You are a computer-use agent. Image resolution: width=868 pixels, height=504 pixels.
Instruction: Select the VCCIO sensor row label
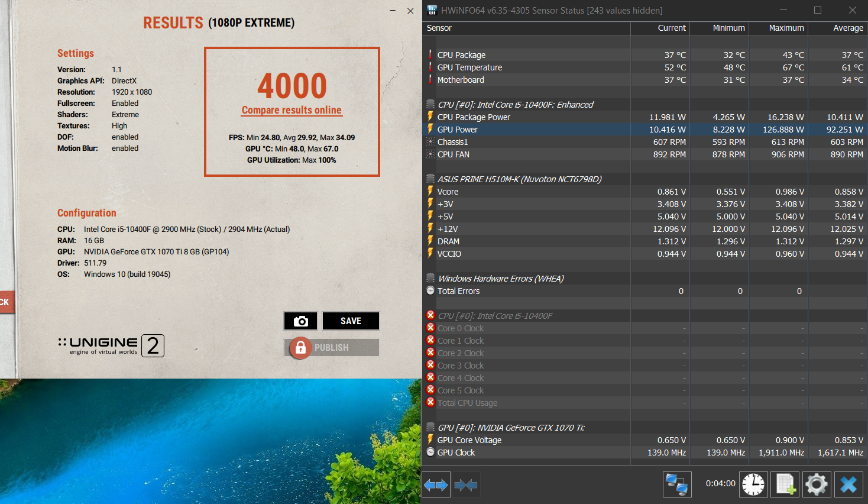coord(449,254)
